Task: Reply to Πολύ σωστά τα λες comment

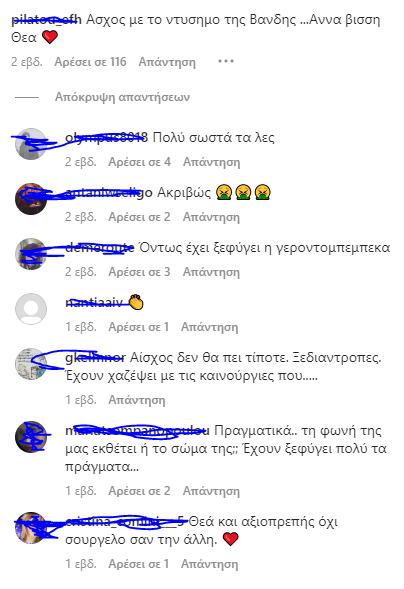Action: tap(211, 162)
